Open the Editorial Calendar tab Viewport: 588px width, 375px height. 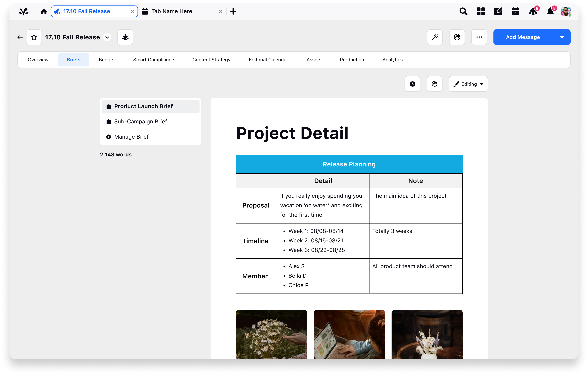point(268,60)
